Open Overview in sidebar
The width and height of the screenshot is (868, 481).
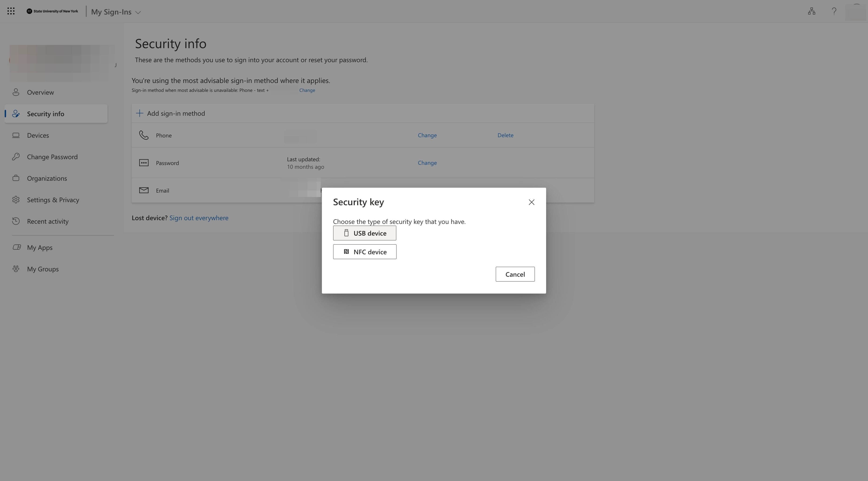[40, 92]
